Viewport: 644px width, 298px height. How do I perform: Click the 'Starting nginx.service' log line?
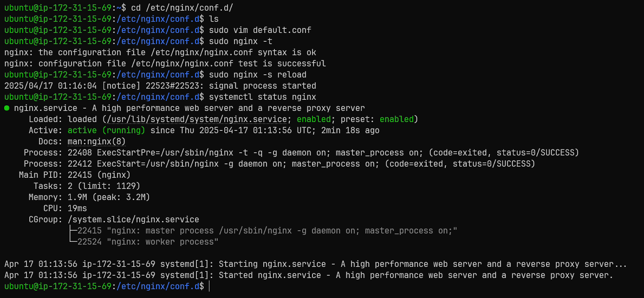coord(316,264)
